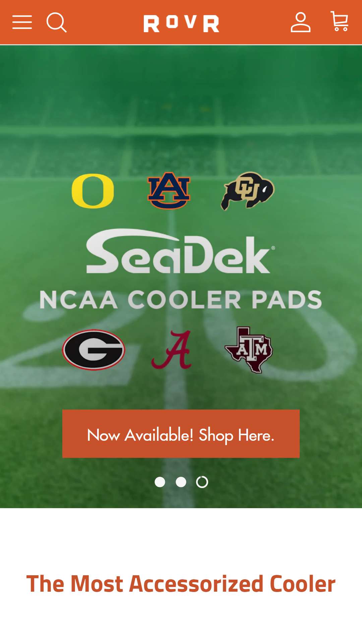
Task: Click the SeaDek brand logo
Action: [x=181, y=251]
